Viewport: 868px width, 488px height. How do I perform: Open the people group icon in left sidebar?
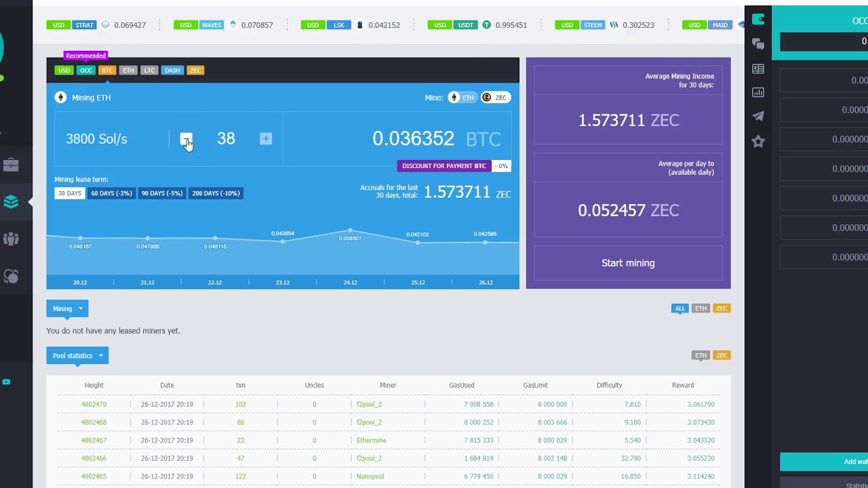point(11,239)
